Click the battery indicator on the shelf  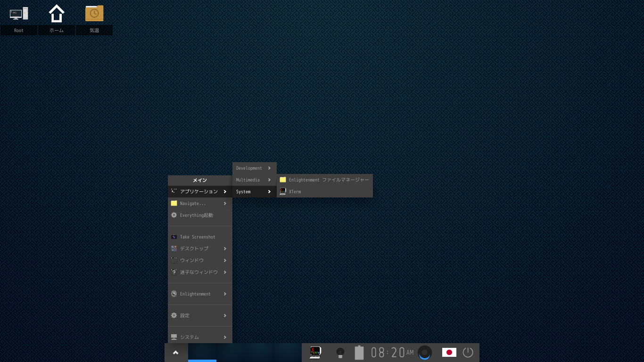coord(359,353)
